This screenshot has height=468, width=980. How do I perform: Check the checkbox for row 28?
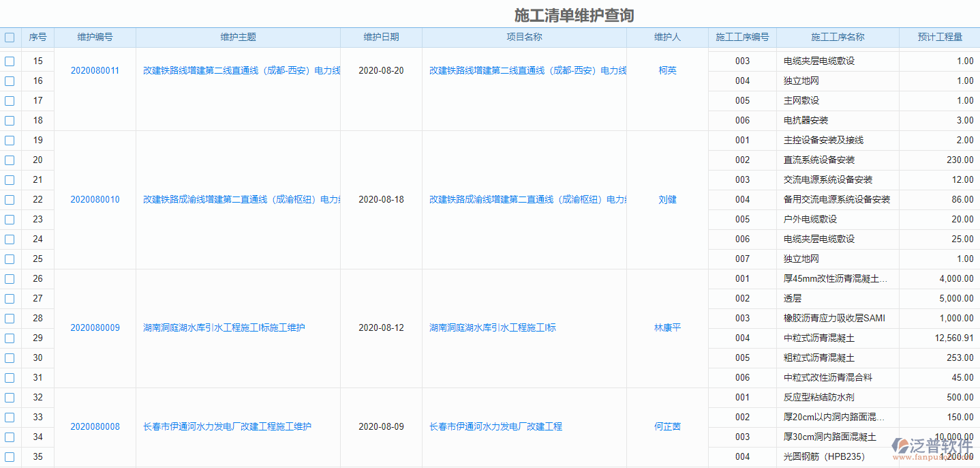click(x=10, y=318)
